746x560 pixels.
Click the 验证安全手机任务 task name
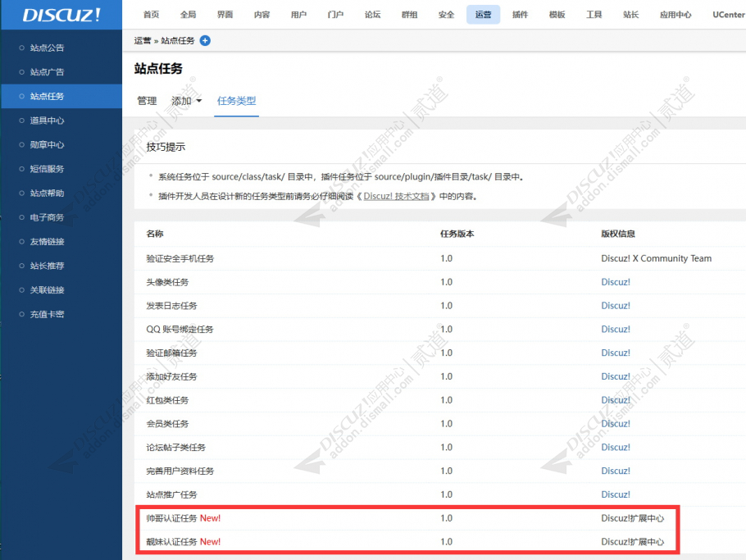[180, 258]
